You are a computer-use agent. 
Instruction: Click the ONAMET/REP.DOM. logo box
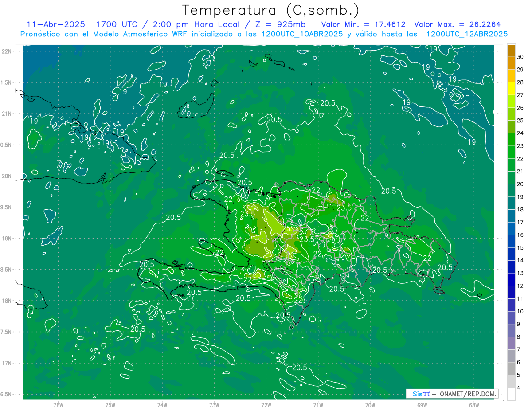coord(452,394)
